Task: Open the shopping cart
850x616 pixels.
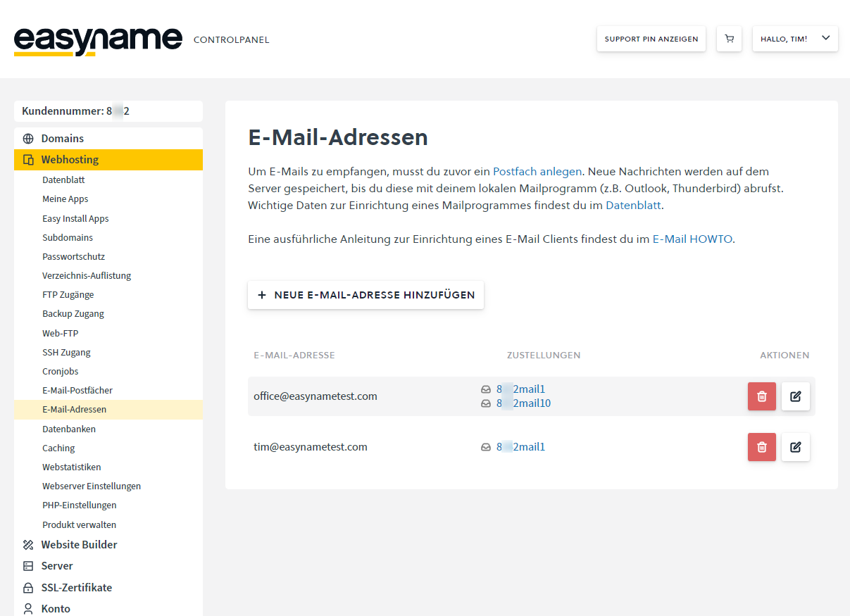Action: tap(729, 39)
